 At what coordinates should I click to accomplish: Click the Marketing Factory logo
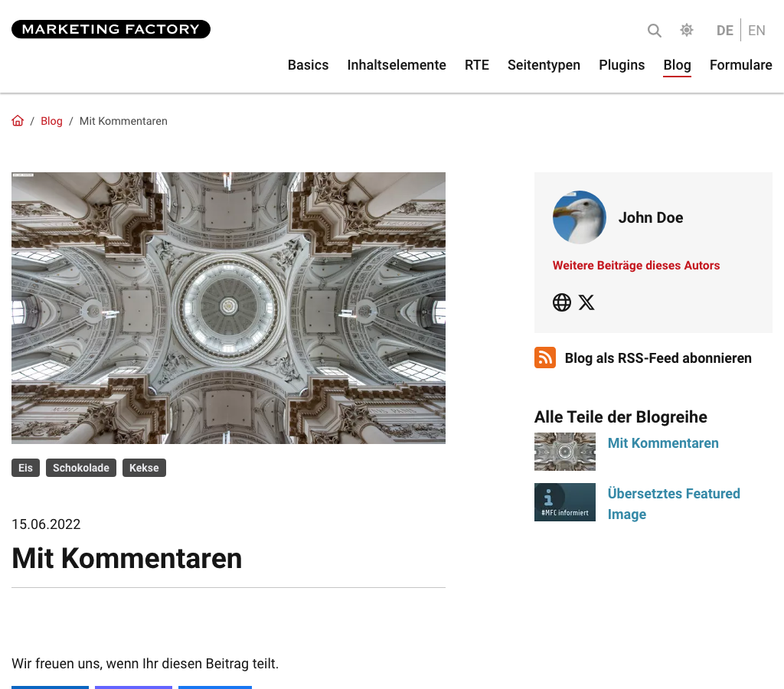tap(111, 29)
